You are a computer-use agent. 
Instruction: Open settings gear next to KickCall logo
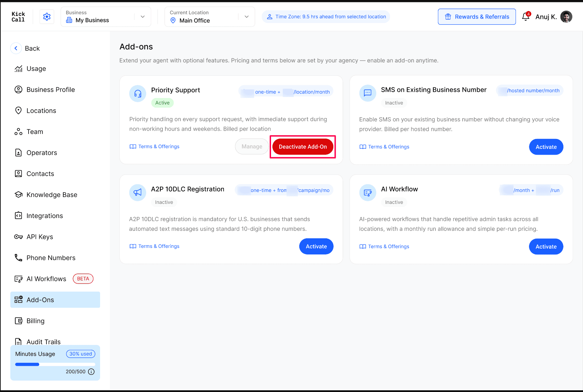click(x=47, y=17)
